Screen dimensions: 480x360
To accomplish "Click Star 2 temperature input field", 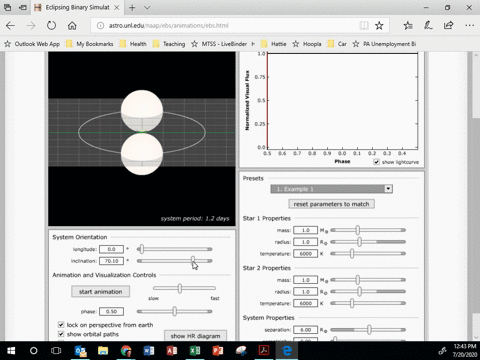I will [305, 303].
